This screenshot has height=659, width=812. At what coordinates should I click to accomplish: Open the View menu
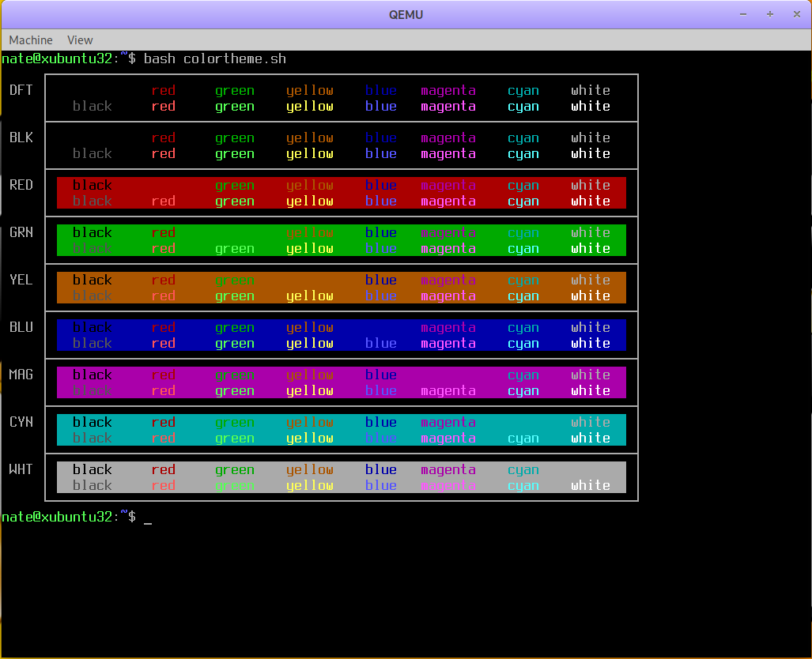[x=80, y=40]
